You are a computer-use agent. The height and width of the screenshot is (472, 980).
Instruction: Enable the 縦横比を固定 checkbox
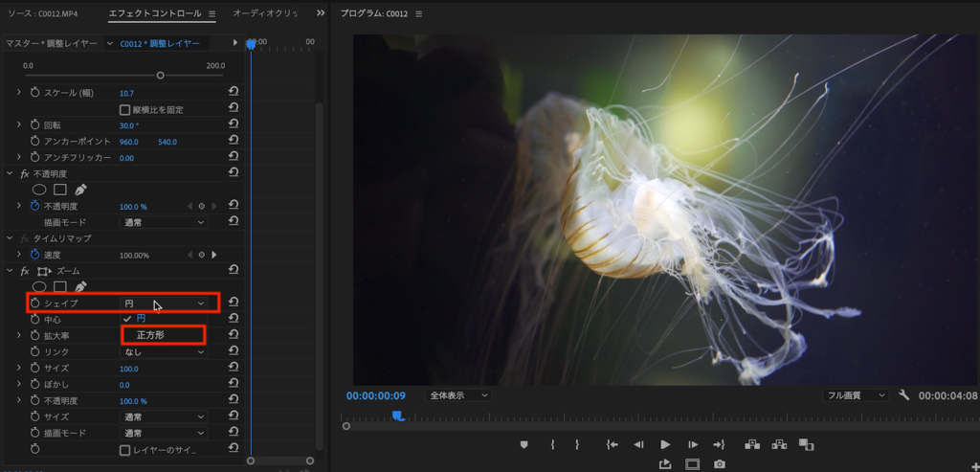coord(124,109)
